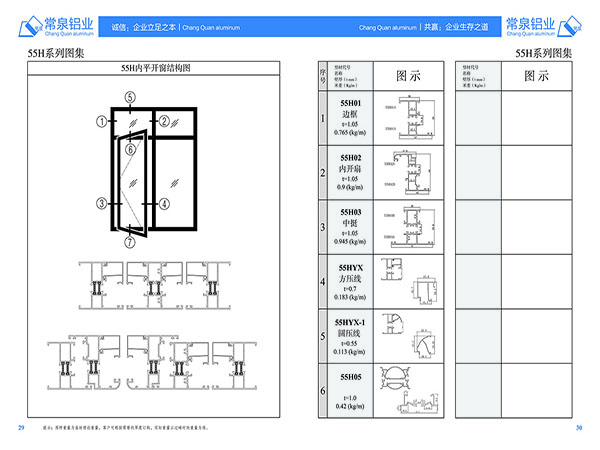The width and height of the screenshot is (600, 450).
Task: Click the name 边框
Action: click(350, 114)
